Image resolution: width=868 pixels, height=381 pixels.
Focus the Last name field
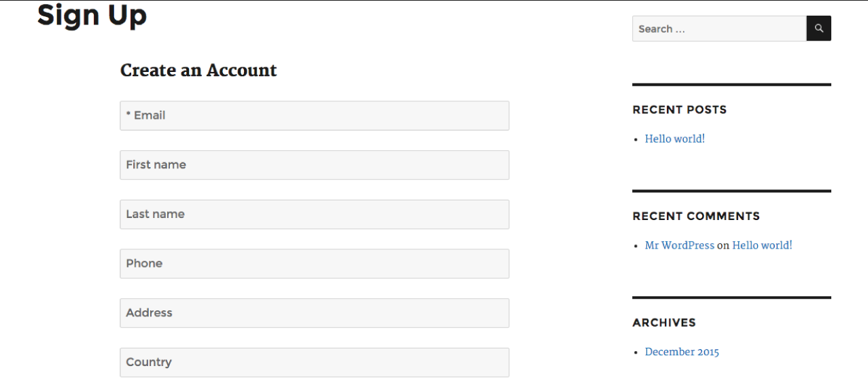[314, 215]
